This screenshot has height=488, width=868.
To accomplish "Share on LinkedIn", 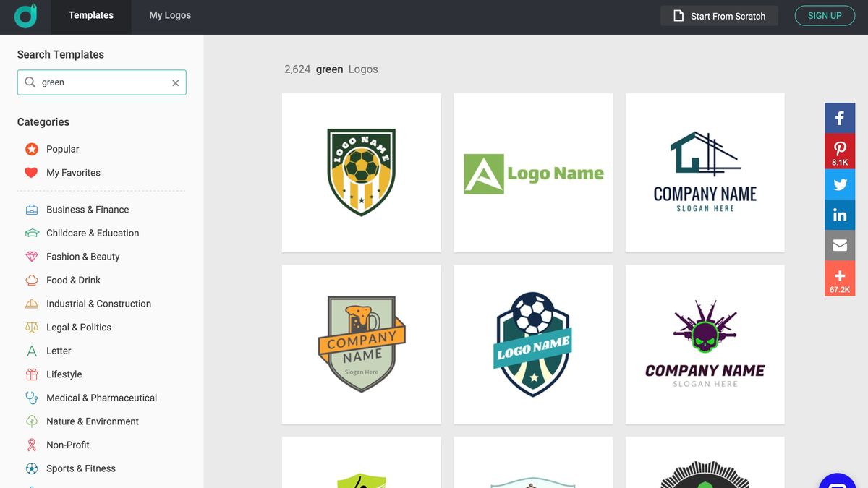I will [840, 215].
